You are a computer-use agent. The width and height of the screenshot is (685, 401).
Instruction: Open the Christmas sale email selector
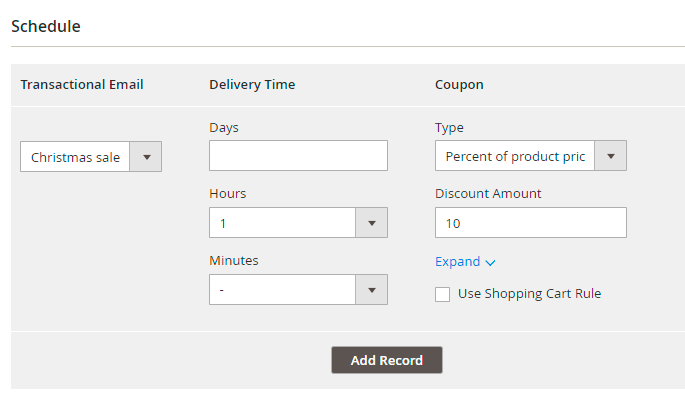click(91, 156)
